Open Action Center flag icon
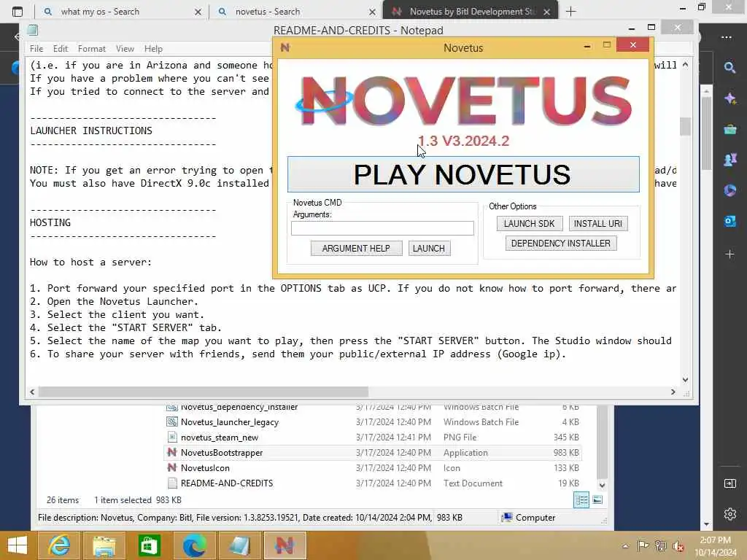The height and width of the screenshot is (560, 747). [x=643, y=545]
